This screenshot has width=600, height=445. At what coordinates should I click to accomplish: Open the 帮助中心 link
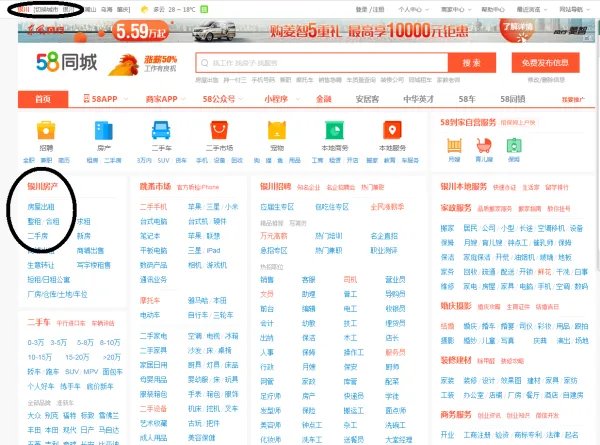pos(493,10)
